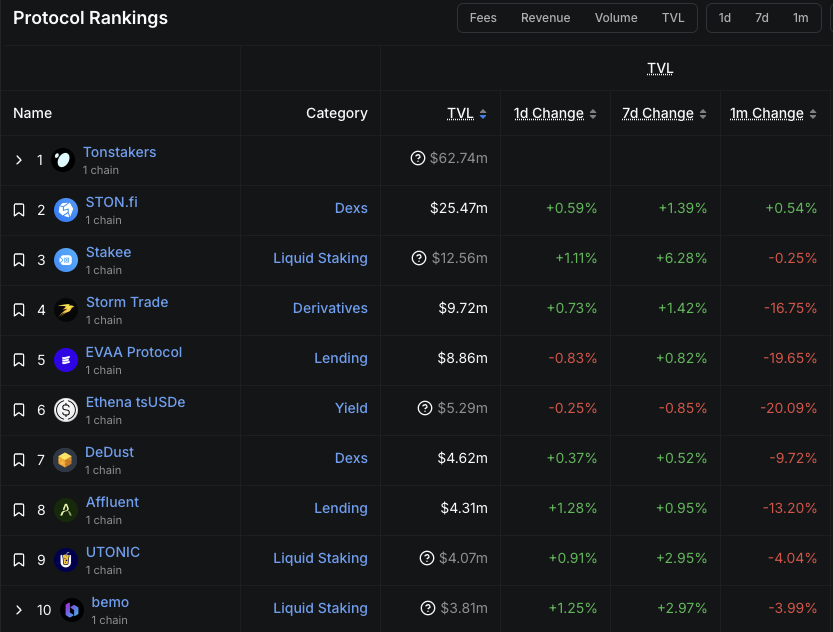Click the question mark beside Tonstakers TVL
The image size is (833, 632).
pyautogui.click(x=418, y=158)
